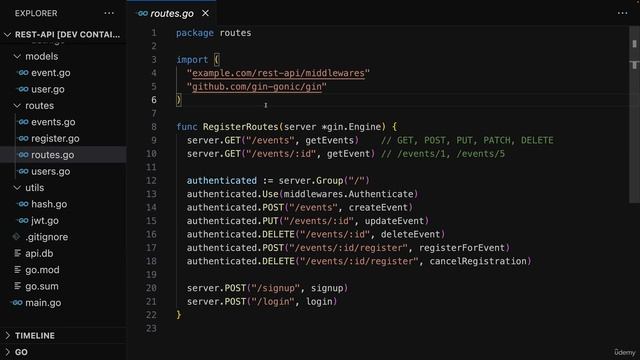Image resolution: width=640 pixels, height=360 pixels.
Task: Click the file icon beside go.mod
Action: pos(17,269)
